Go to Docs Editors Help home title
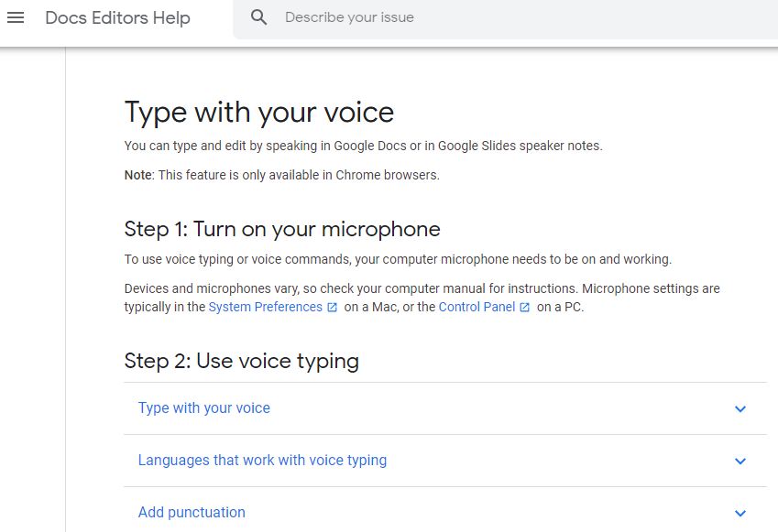This screenshot has width=778, height=532. pos(117,17)
